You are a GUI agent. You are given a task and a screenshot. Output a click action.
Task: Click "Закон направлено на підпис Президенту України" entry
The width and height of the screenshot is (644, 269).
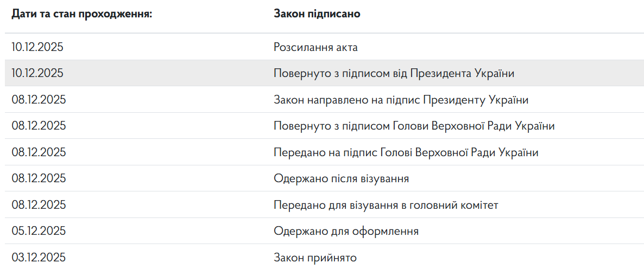(401, 100)
